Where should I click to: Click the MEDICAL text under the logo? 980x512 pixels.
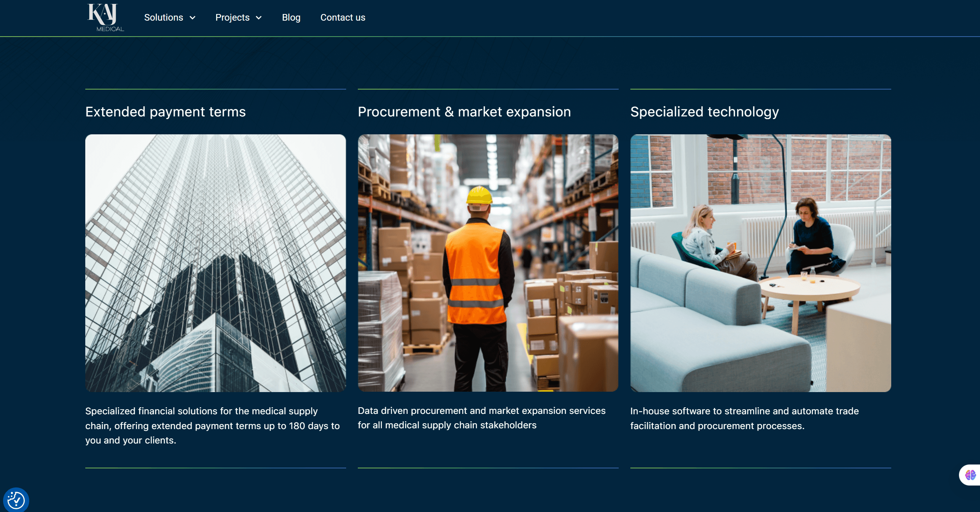tap(110, 29)
